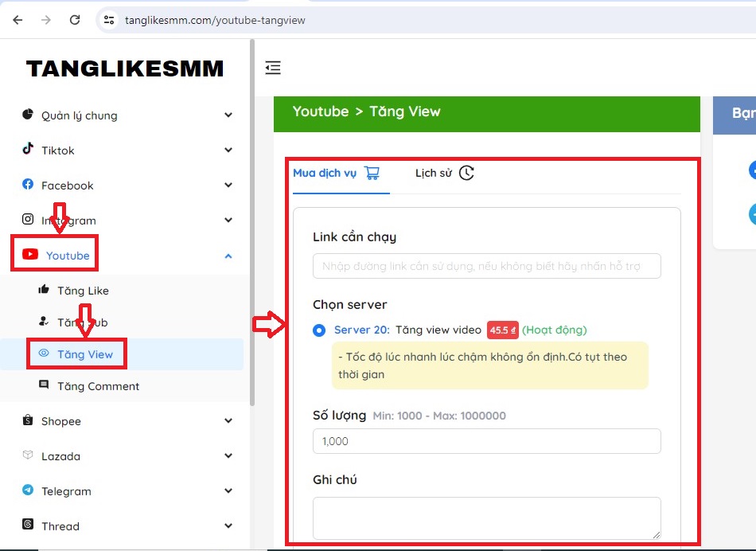Click person icon beside Tăng Sub
This screenshot has height=551, width=756.
(44, 321)
